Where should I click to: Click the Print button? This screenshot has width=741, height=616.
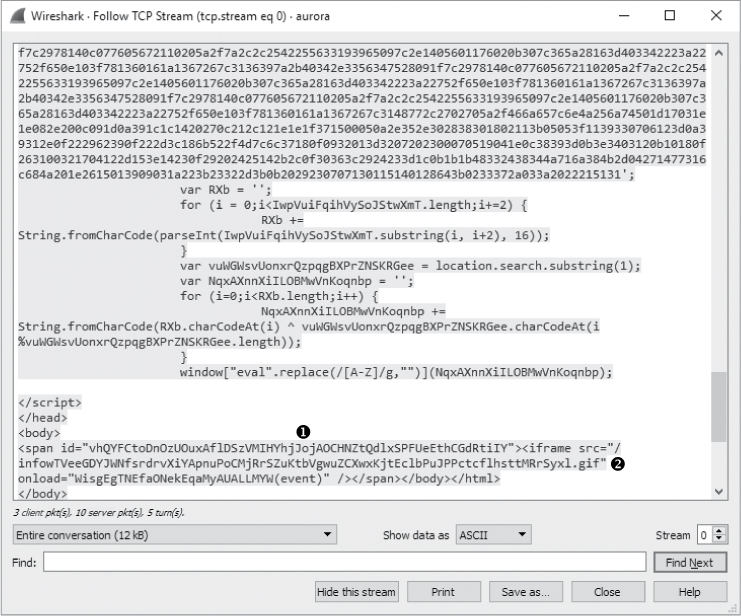coord(443,591)
